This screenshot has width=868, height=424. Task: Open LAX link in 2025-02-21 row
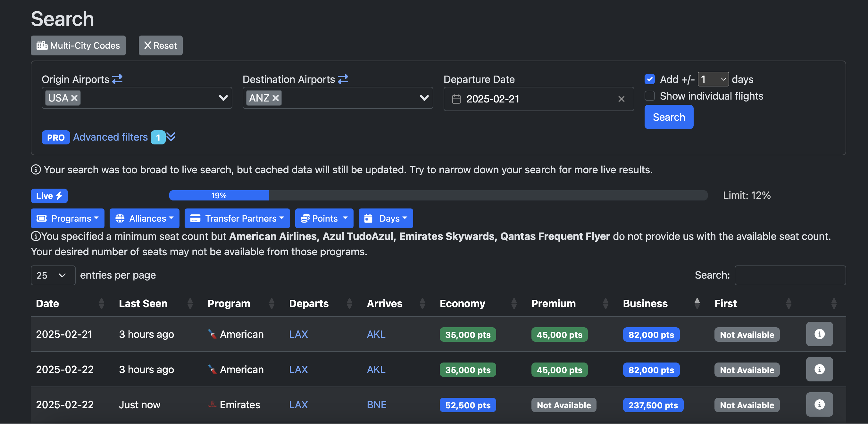tap(298, 334)
